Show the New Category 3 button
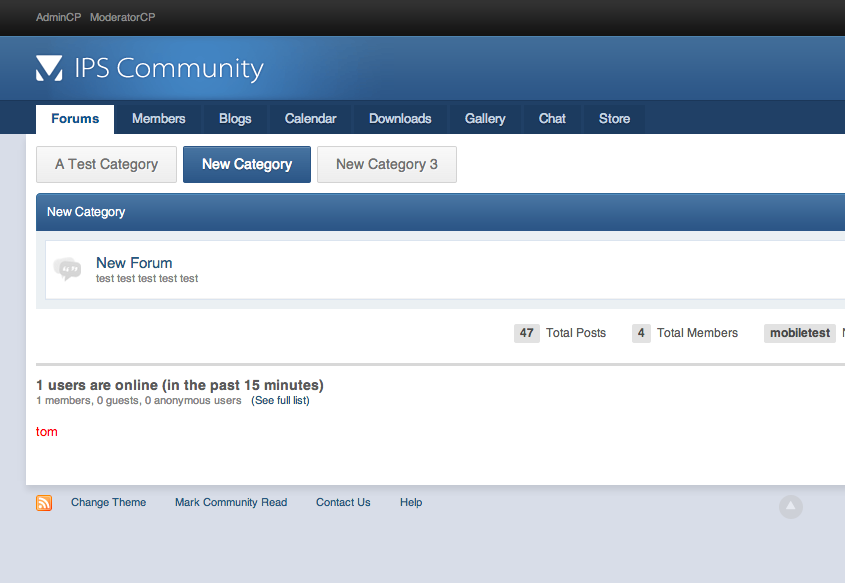The height and width of the screenshot is (583, 845). [x=387, y=164]
